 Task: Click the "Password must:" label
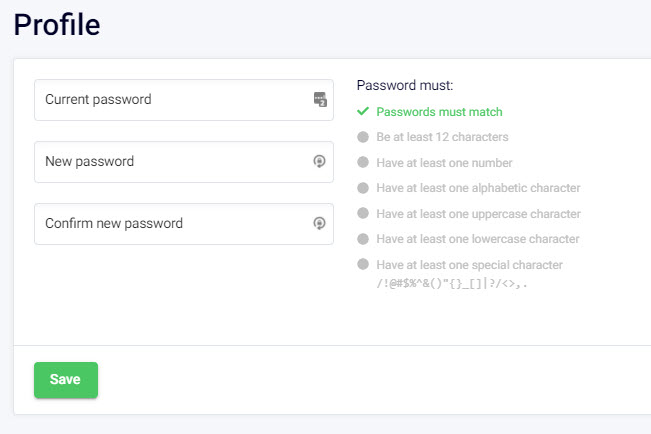pyautogui.click(x=405, y=86)
